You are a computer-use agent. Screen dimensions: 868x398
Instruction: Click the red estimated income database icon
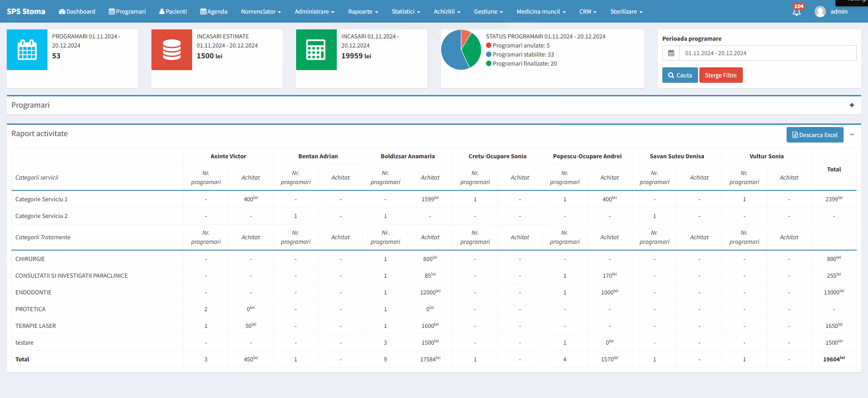click(172, 50)
